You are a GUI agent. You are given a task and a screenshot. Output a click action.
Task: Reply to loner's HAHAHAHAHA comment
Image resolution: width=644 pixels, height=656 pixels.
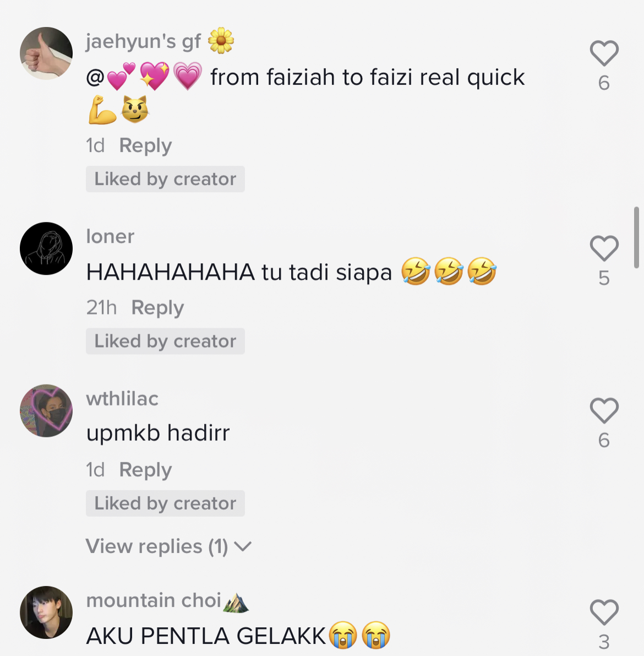click(x=157, y=308)
